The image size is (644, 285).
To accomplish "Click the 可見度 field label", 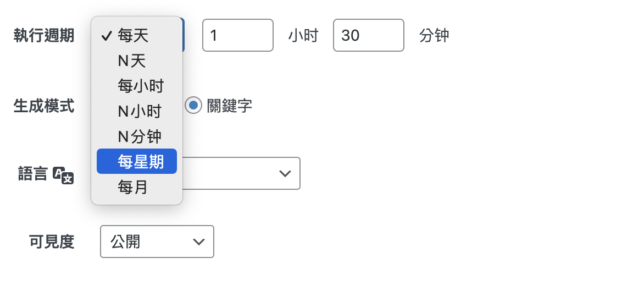I will click(52, 242).
